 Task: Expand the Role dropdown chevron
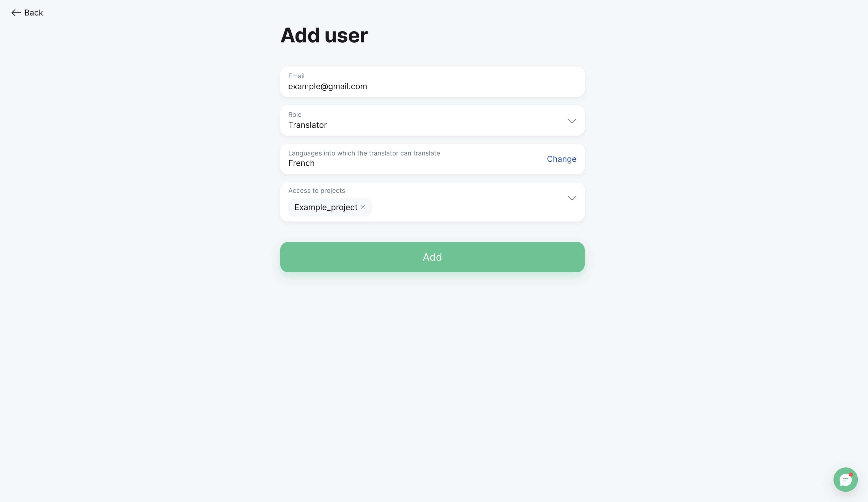[x=572, y=120]
